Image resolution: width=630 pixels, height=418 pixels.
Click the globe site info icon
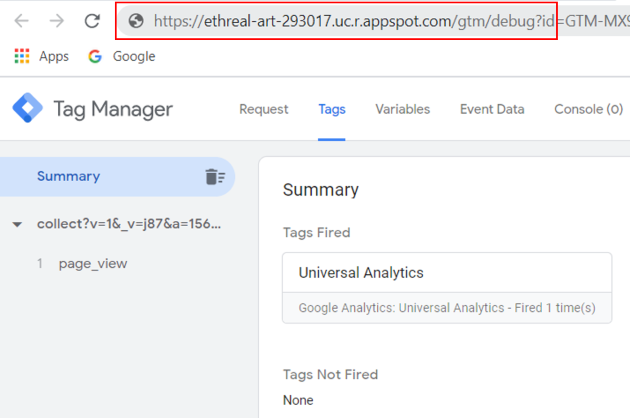[x=136, y=20]
